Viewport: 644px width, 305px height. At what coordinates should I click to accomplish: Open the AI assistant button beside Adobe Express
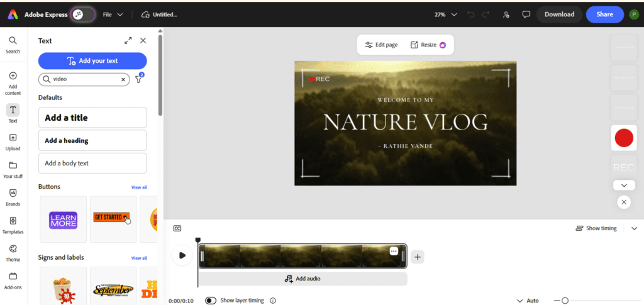coord(82,14)
